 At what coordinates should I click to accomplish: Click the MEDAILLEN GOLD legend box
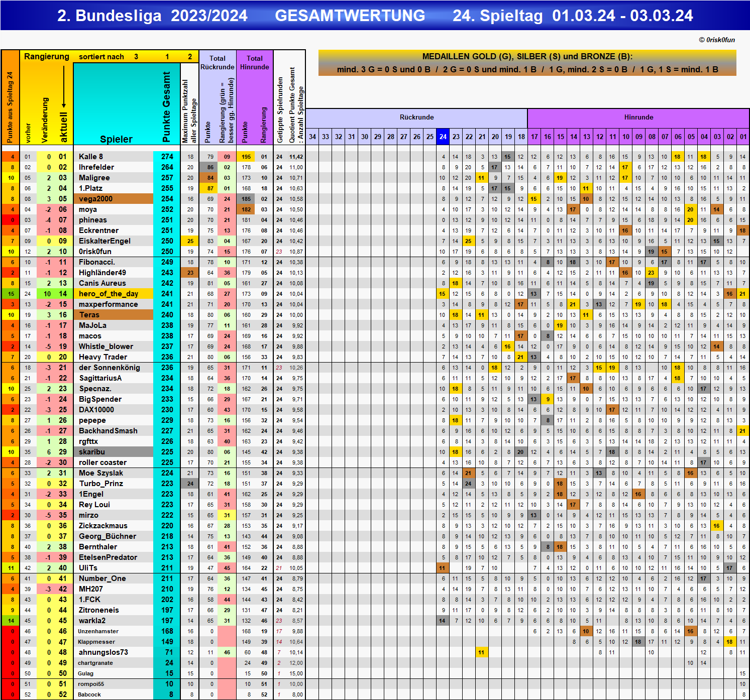tap(527, 63)
